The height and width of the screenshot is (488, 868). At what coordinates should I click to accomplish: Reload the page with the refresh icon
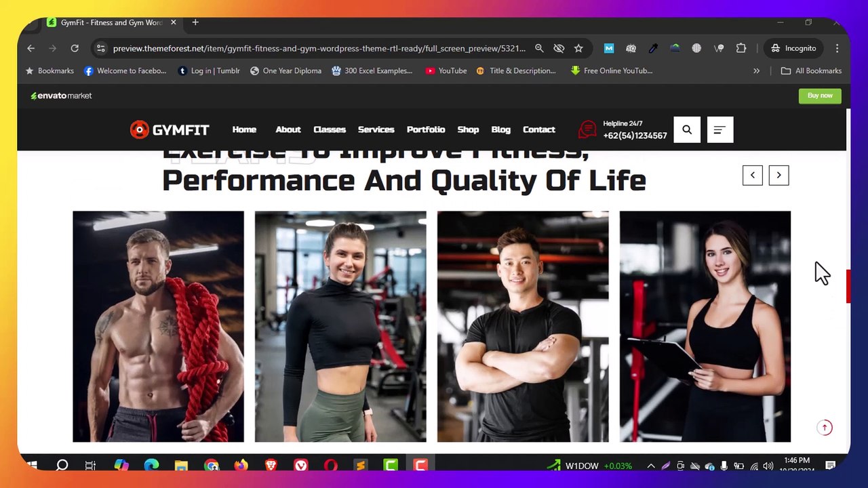point(75,48)
